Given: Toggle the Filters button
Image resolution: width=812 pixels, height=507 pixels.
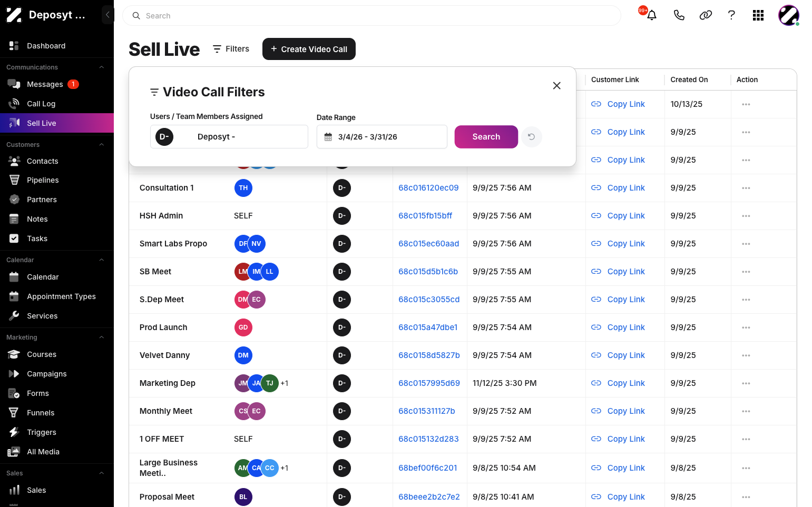Looking at the screenshot, I should [231, 49].
